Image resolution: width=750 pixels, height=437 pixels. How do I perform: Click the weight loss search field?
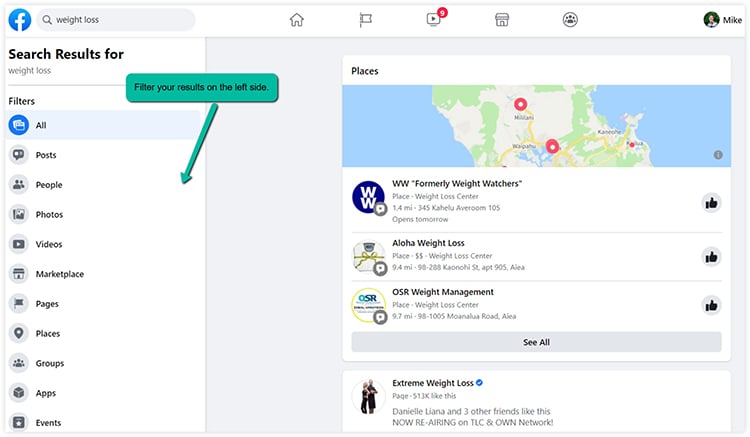pos(116,20)
